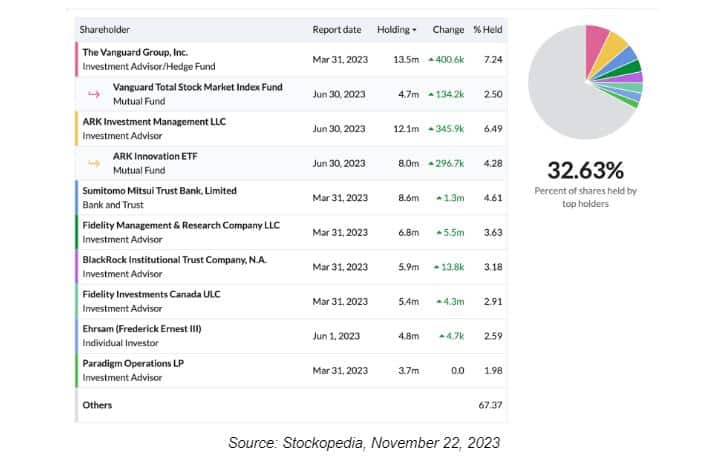
Task: Select the Report date column header
Action: tap(337, 30)
